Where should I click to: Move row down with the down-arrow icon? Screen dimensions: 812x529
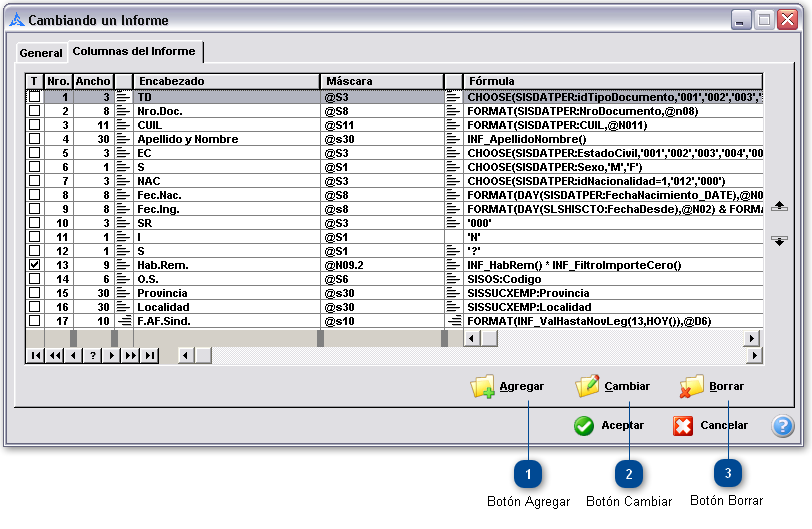pyautogui.click(x=779, y=241)
